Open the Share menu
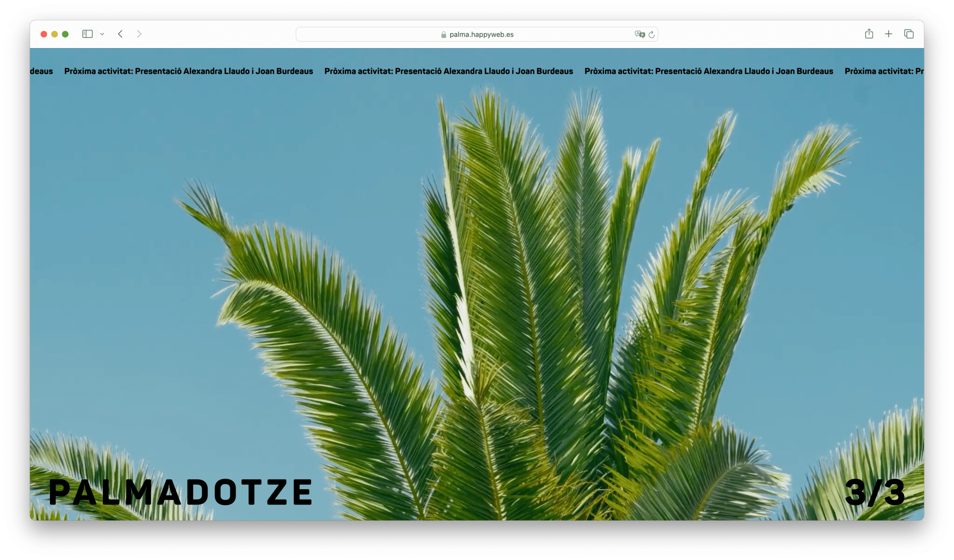Viewport: 954px width, 560px height. (x=869, y=34)
